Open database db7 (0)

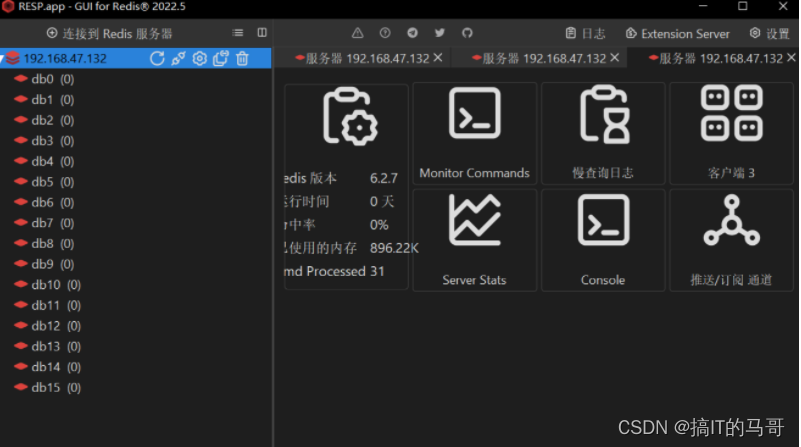coord(44,223)
